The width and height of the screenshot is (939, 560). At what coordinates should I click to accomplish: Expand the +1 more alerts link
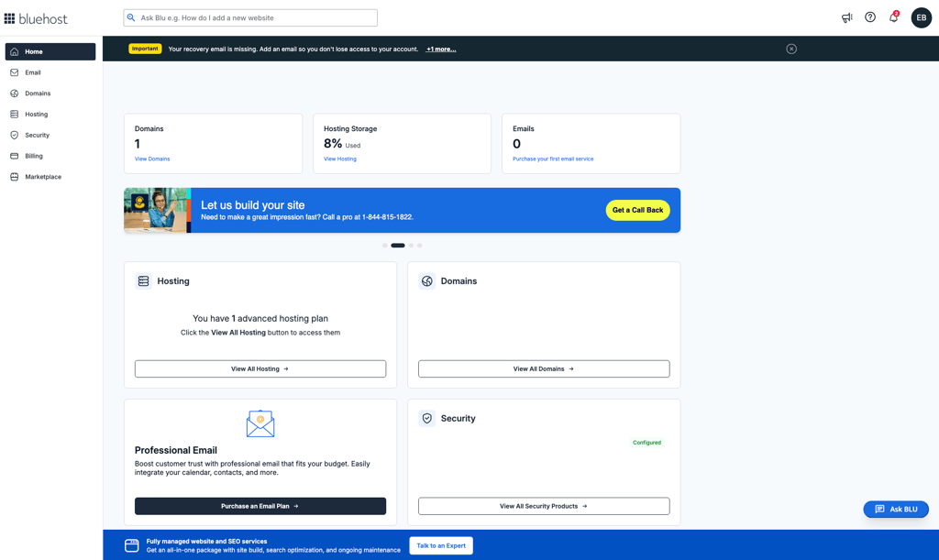pos(441,49)
